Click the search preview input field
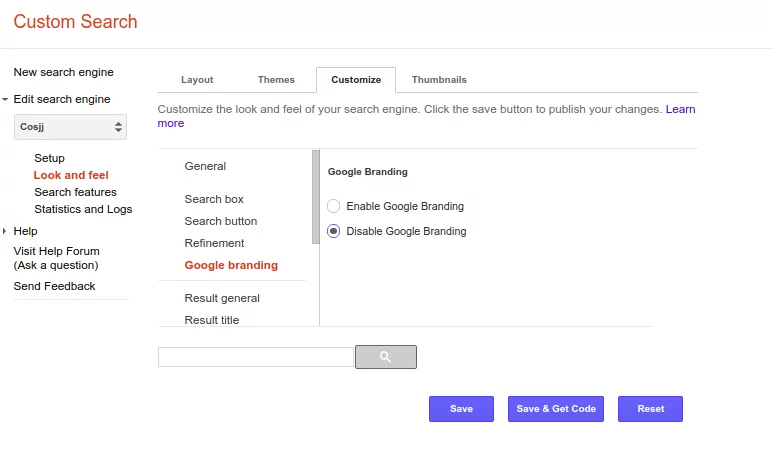 tap(256, 357)
